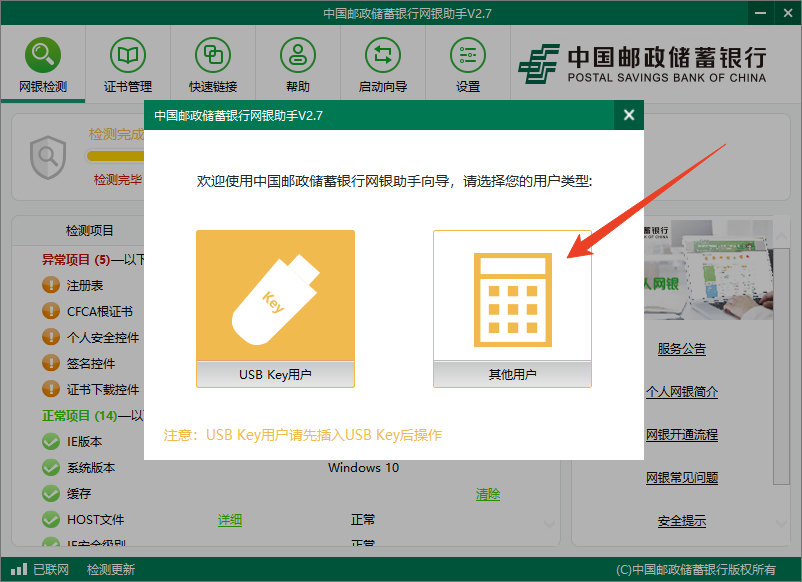The image size is (802, 582).
Task: Select the USB Key icon card
Action: (275, 296)
